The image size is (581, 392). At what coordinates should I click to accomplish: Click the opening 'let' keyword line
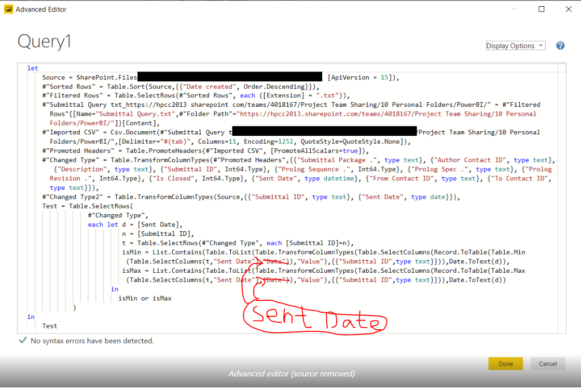(33, 68)
